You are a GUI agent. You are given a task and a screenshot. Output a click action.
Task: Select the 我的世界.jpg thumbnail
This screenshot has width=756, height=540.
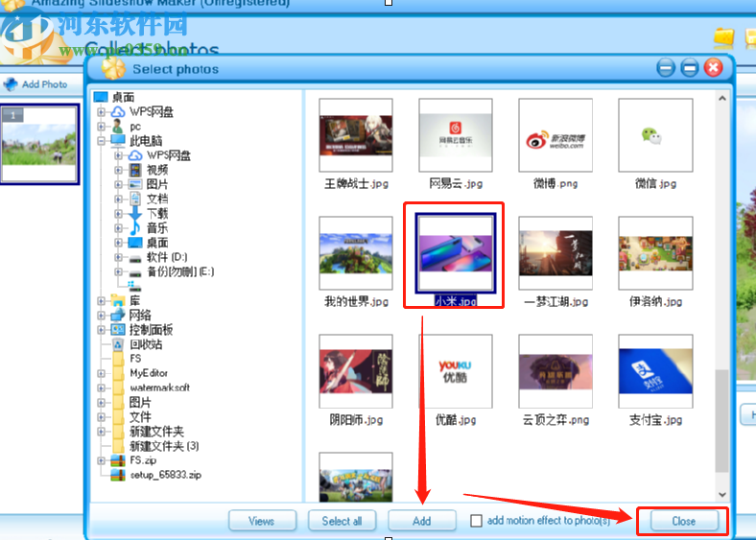click(x=356, y=253)
